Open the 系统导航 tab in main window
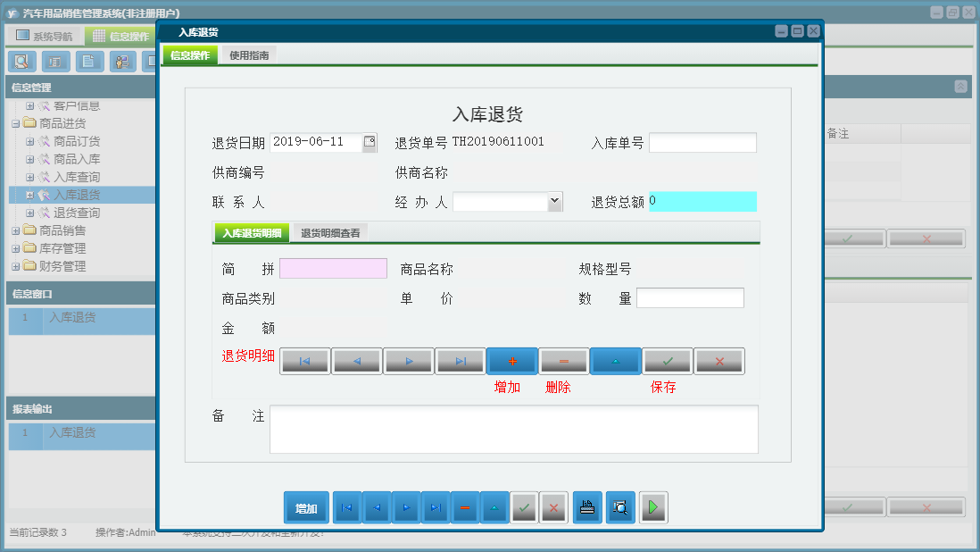Screen dimensions: 980x552 tap(45, 37)
